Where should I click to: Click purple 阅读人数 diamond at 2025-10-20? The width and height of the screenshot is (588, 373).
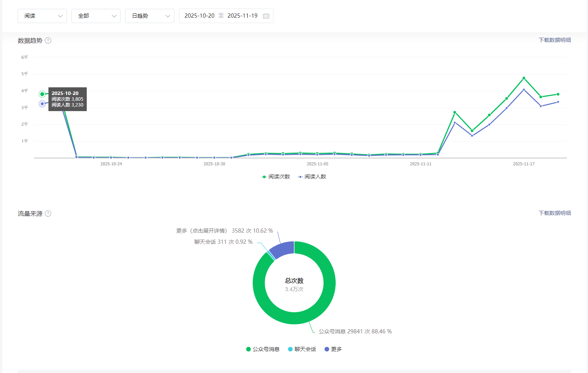coord(42,104)
